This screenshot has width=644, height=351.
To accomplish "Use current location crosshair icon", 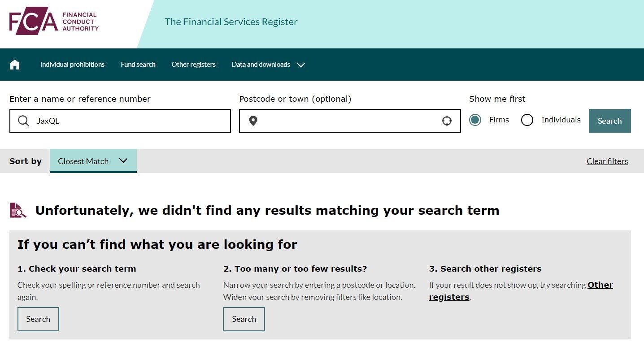I will tap(447, 121).
